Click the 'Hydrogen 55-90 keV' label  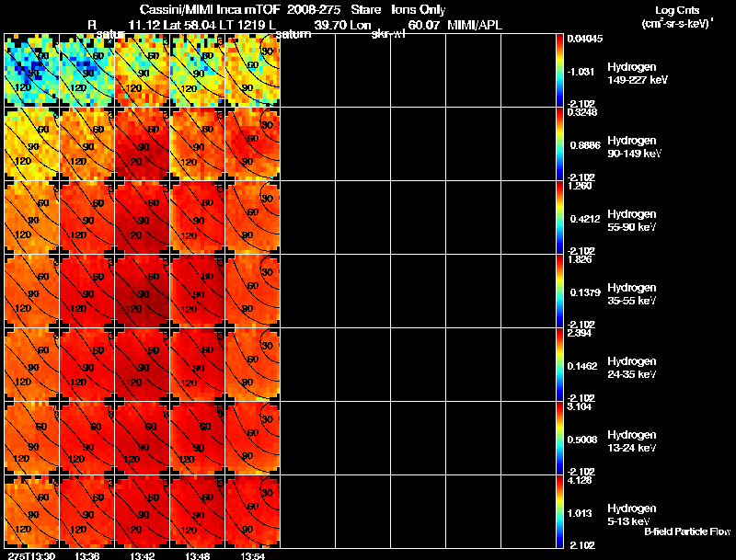click(632, 221)
